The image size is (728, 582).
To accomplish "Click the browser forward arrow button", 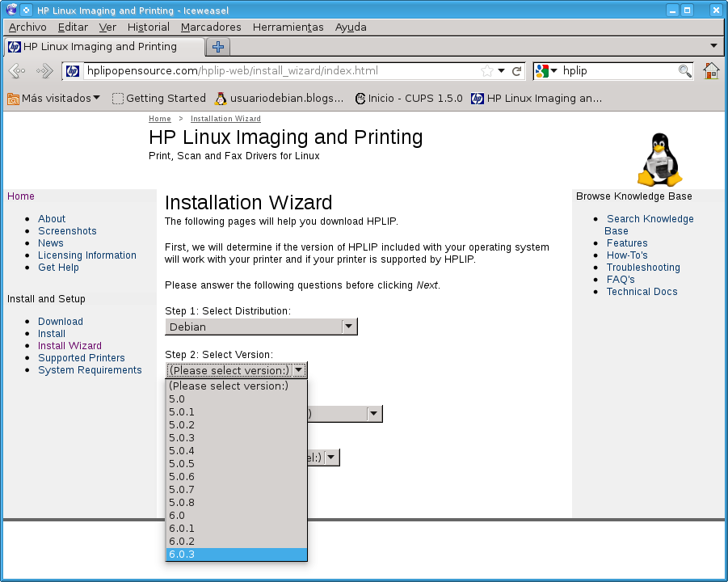I will [44, 71].
